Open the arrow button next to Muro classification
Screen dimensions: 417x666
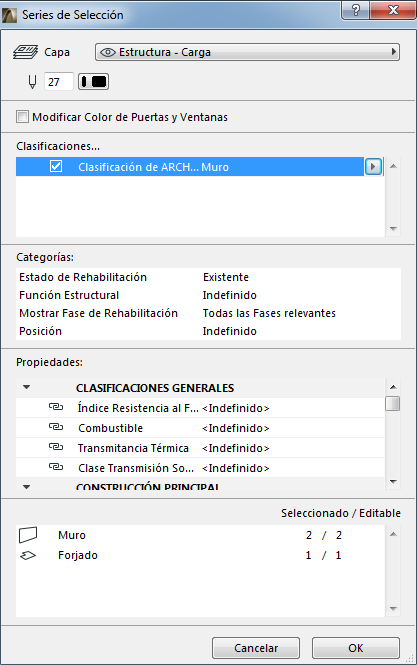click(373, 166)
